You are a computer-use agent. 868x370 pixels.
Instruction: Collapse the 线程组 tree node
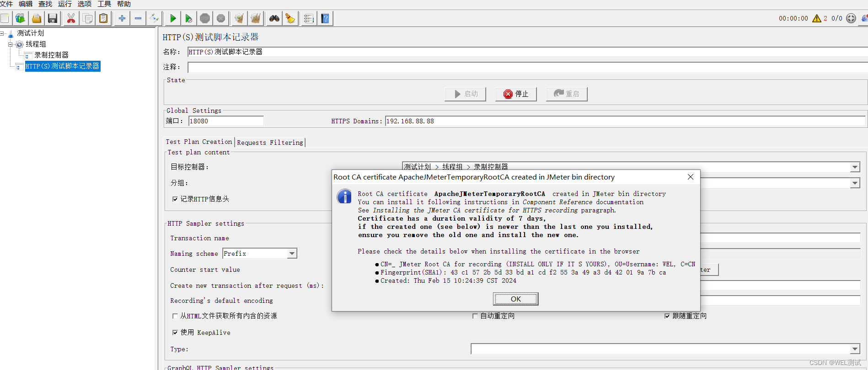click(11, 44)
